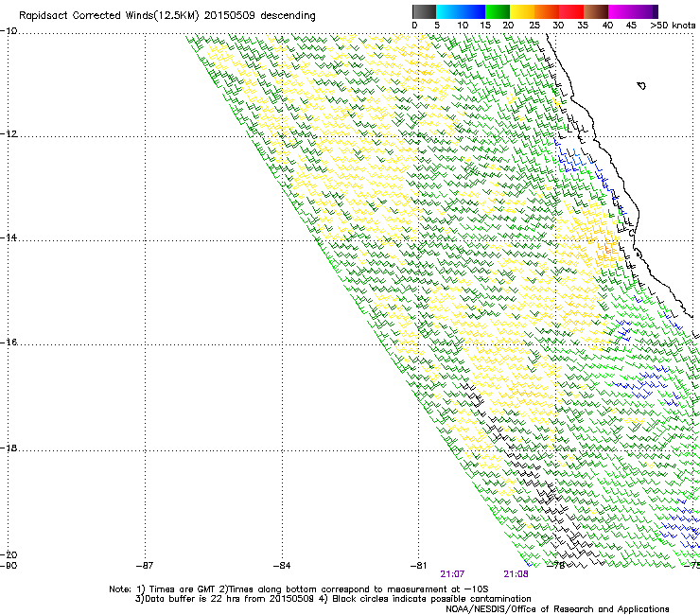
Task: Click the longitude label '-87'
Action: tap(145, 566)
